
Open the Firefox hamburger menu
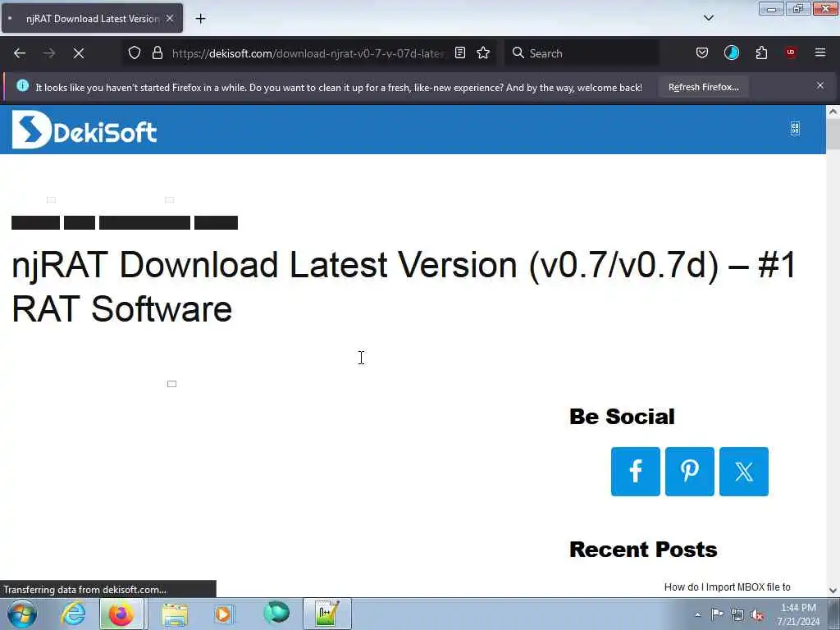(x=820, y=52)
